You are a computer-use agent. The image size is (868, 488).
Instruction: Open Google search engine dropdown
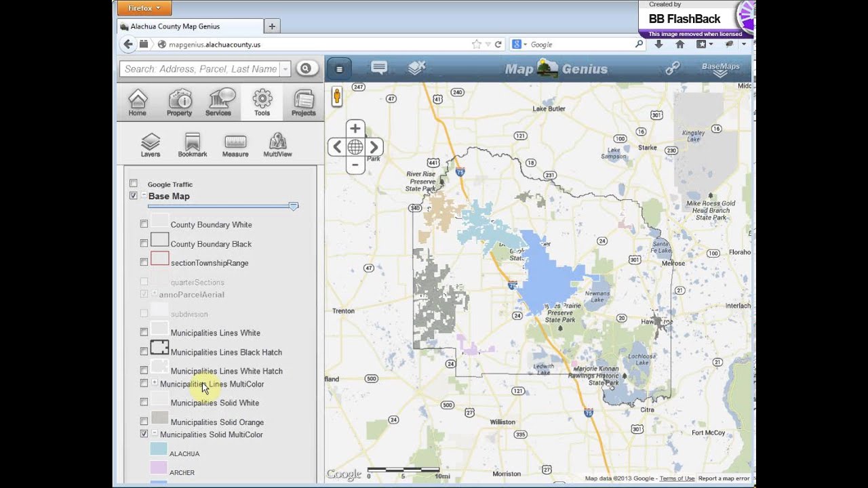(519, 44)
